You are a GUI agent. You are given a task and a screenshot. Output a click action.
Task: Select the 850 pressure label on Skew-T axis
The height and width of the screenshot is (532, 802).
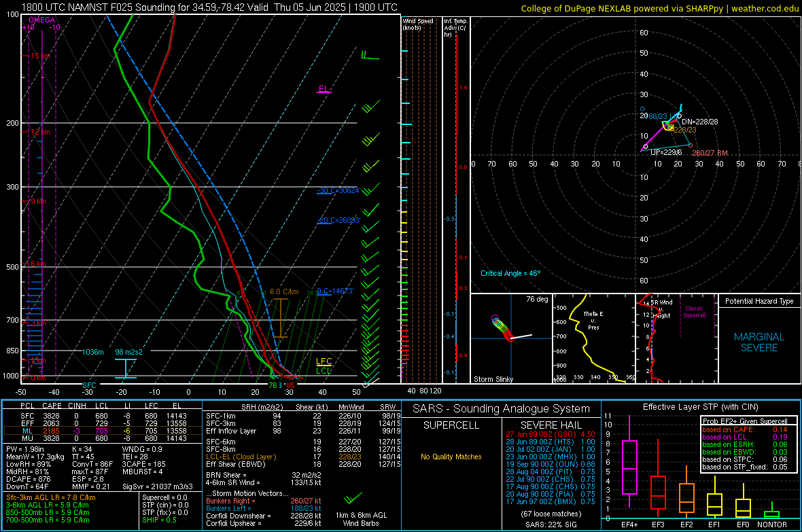coord(12,351)
